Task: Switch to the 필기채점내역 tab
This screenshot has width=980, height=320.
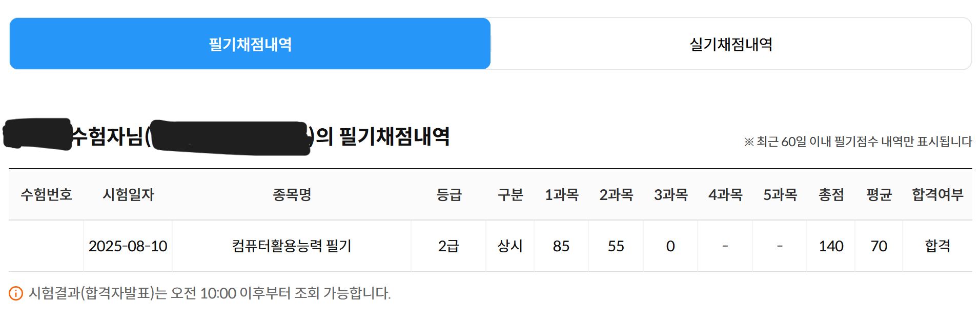Action: pyautogui.click(x=250, y=44)
